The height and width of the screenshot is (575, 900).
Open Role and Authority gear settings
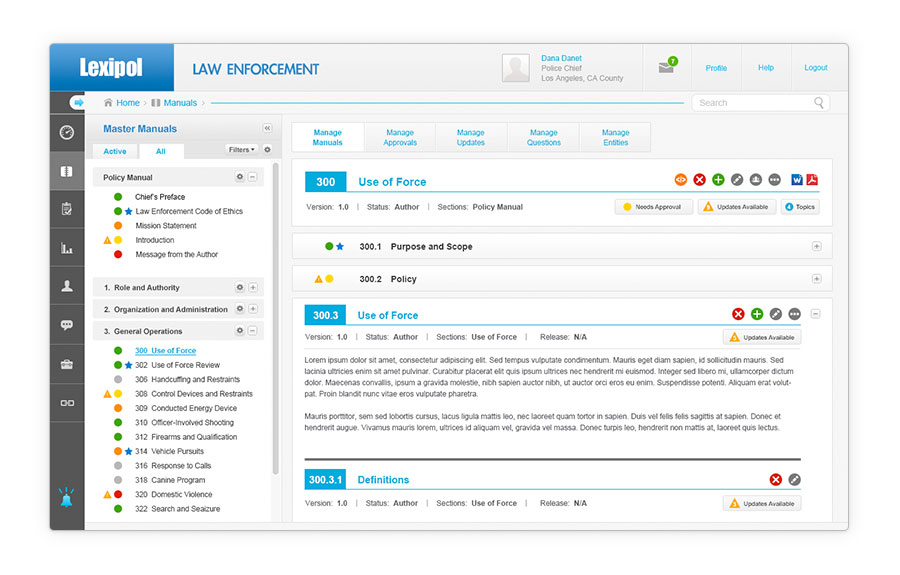pyautogui.click(x=240, y=287)
